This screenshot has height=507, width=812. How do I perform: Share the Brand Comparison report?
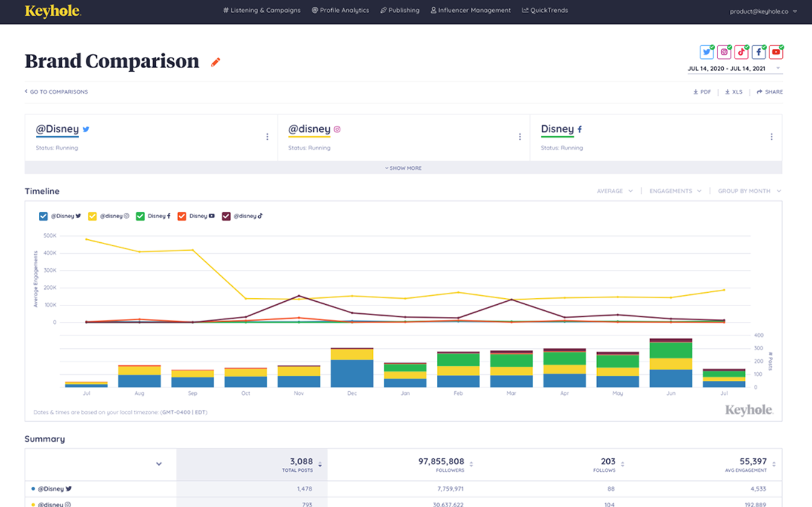pyautogui.click(x=770, y=92)
